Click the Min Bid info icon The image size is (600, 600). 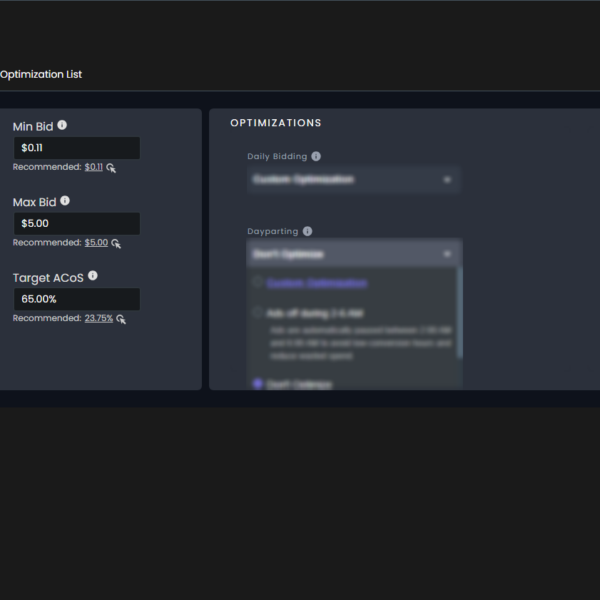(62, 126)
